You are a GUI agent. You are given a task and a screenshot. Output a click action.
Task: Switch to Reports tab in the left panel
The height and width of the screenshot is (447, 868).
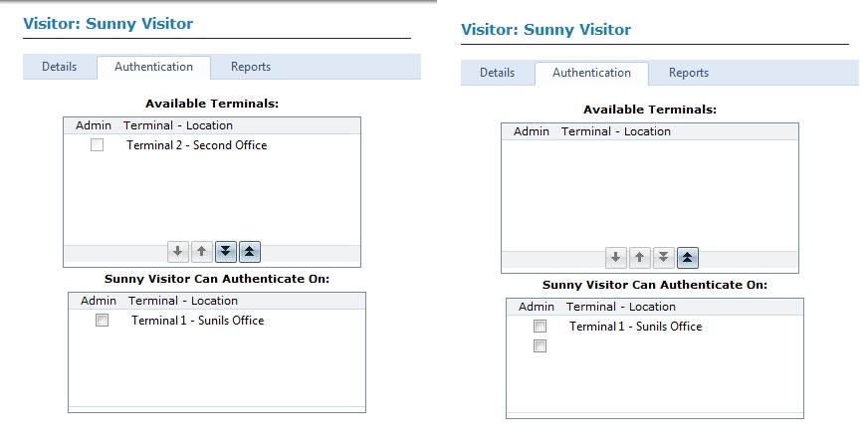tap(251, 67)
